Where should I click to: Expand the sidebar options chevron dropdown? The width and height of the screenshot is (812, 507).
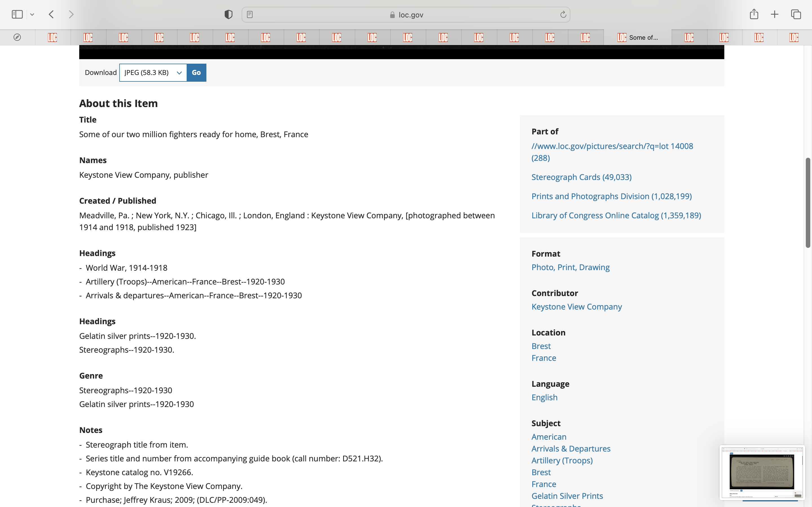[32, 14]
